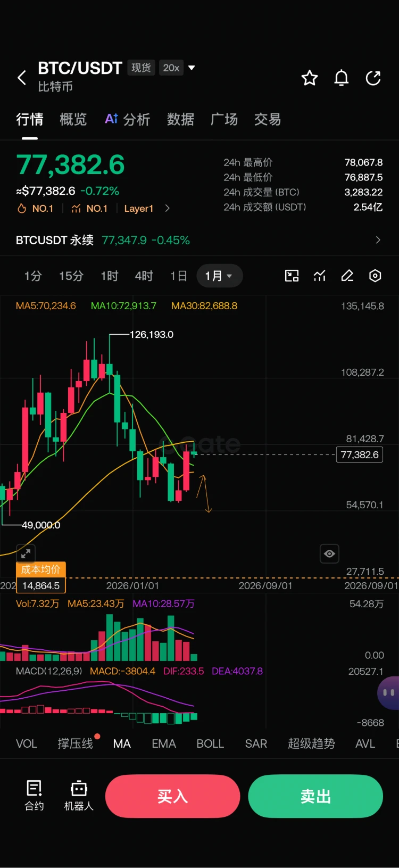399x868 pixels.
Task: Tap the Layer1 category link
Action: pyautogui.click(x=139, y=209)
